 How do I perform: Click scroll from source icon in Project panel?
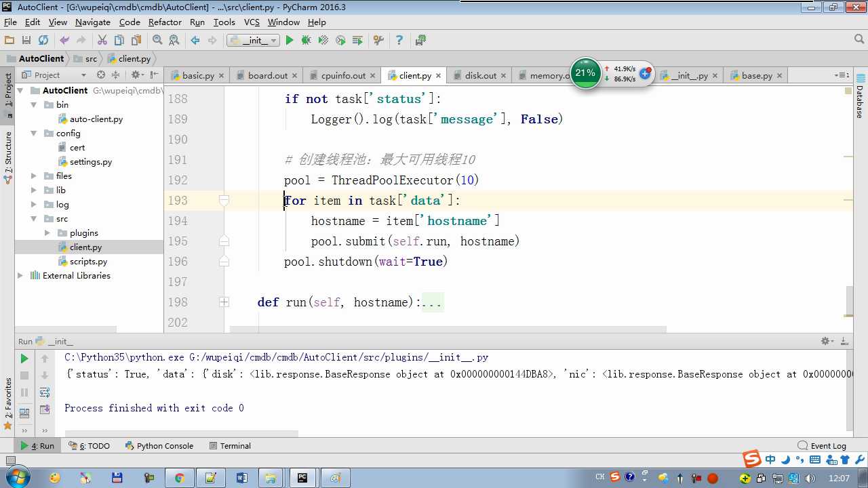[101, 75]
